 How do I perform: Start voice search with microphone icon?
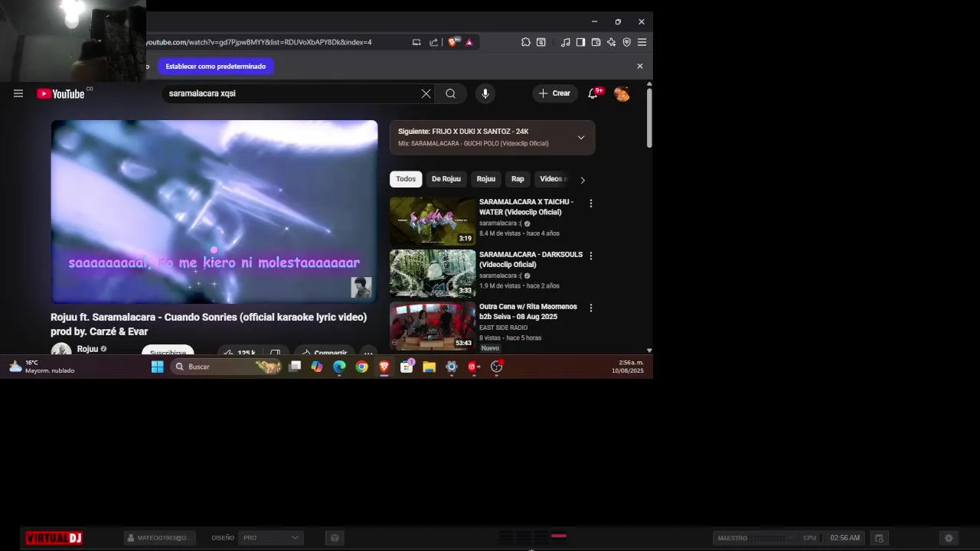(485, 93)
